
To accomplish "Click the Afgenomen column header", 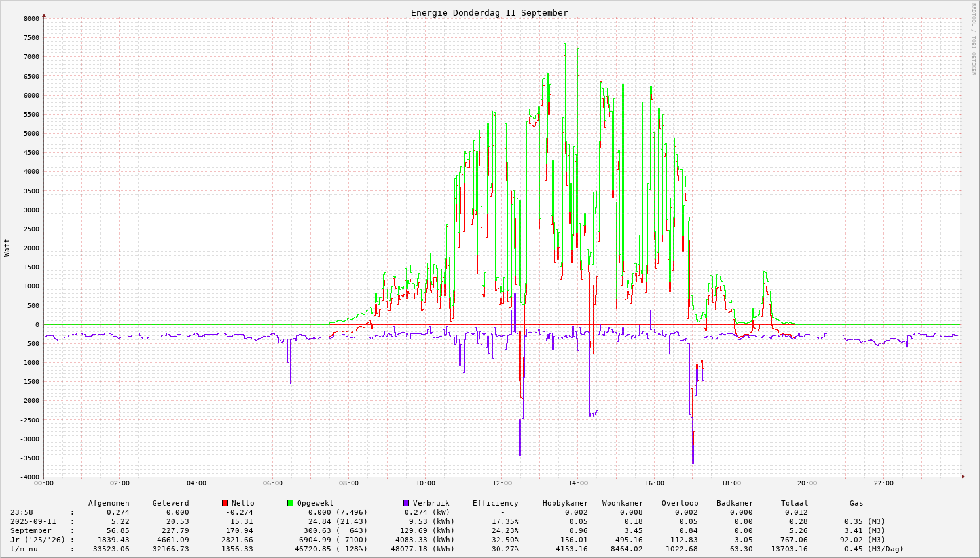I will coord(109,503).
